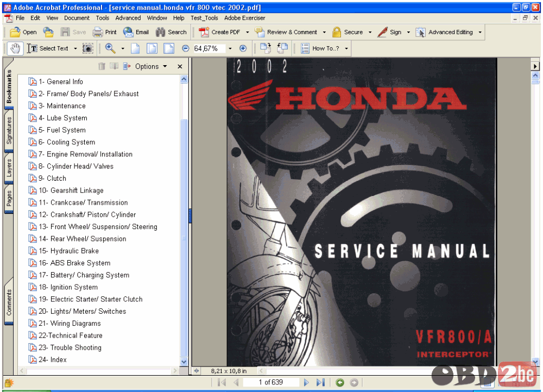This screenshot has height=392, width=543.
Task: Open the Review & Comment dropdown arrow
Action: point(324,32)
